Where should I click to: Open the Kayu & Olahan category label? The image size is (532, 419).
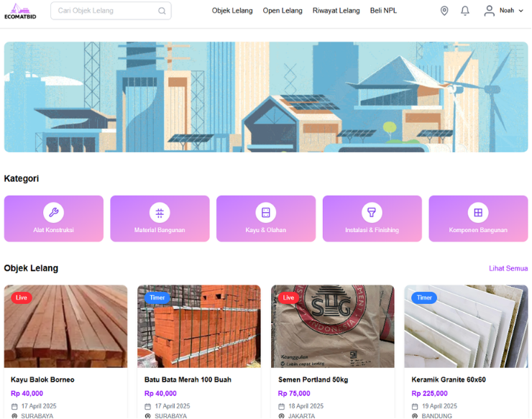(x=266, y=230)
